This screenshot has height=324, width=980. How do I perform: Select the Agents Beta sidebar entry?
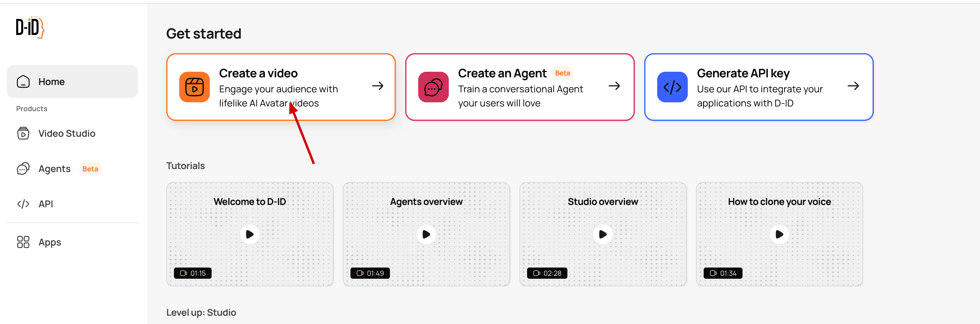(54, 169)
